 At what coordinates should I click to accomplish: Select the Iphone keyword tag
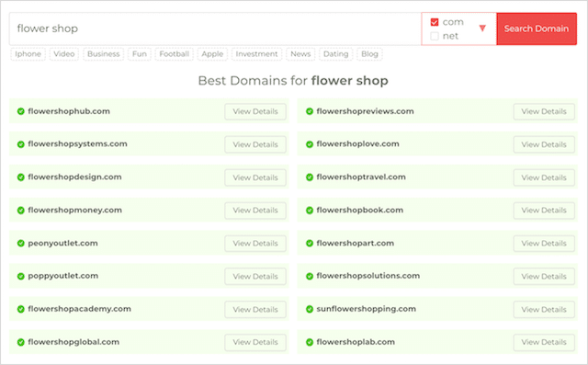(x=28, y=54)
